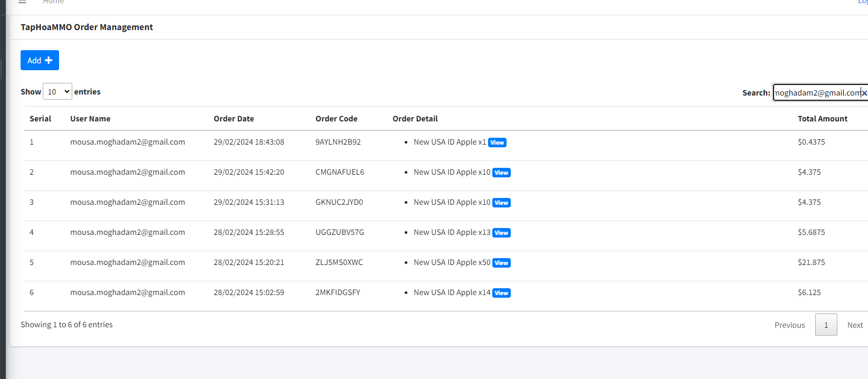Click New USA ID Apple x13 item
This screenshot has width=868, height=379.
coord(452,232)
